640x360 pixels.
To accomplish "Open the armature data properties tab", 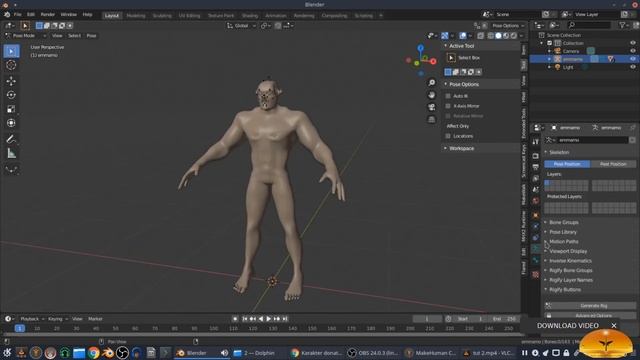I will point(536,249).
